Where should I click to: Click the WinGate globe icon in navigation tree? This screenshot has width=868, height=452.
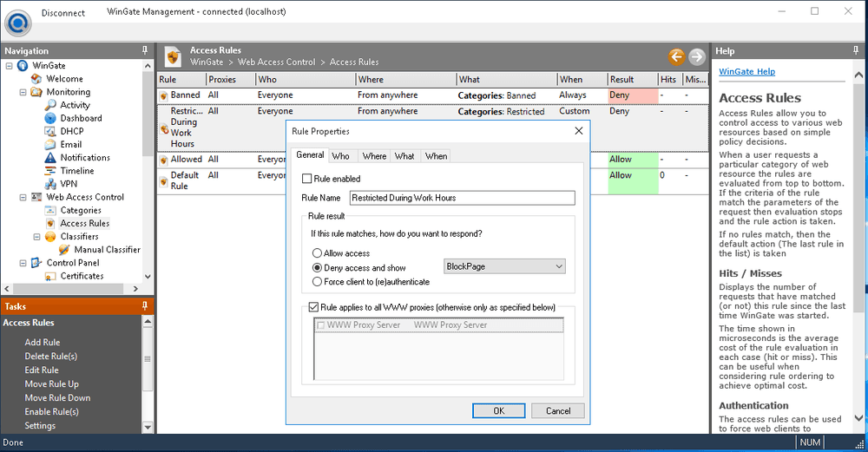click(x=23, y=66)
